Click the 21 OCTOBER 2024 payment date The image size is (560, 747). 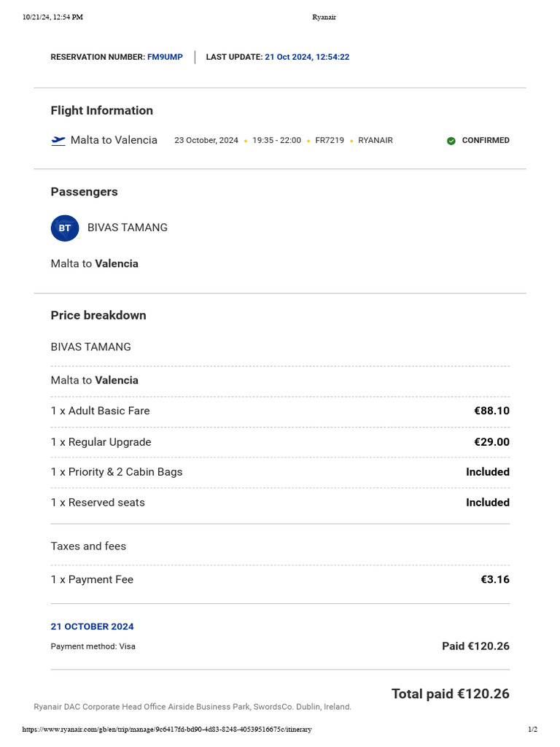92,627
